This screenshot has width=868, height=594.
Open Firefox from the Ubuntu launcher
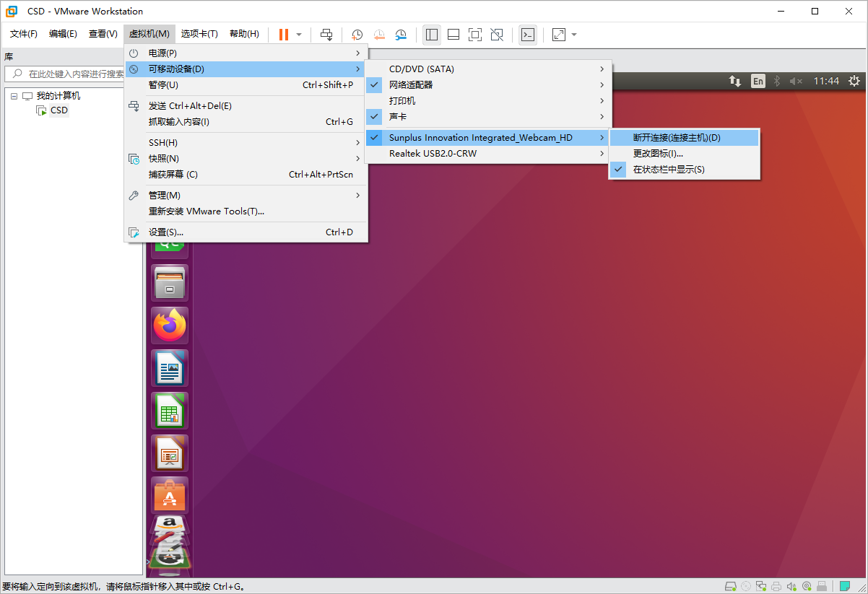(x=170, y=325)
